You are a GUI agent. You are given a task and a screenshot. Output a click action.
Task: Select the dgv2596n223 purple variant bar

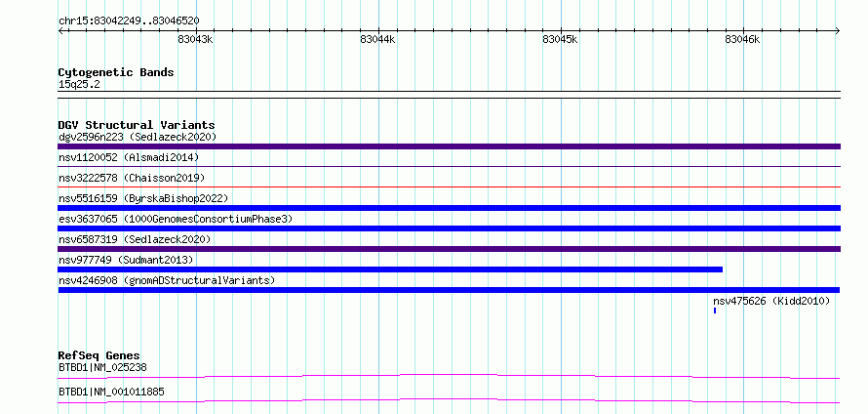(449, 146)
